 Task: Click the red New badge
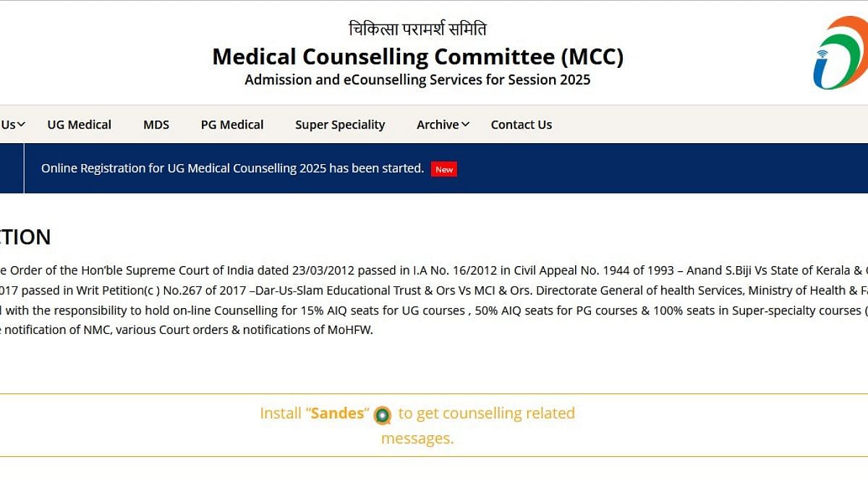pos(443,169)
